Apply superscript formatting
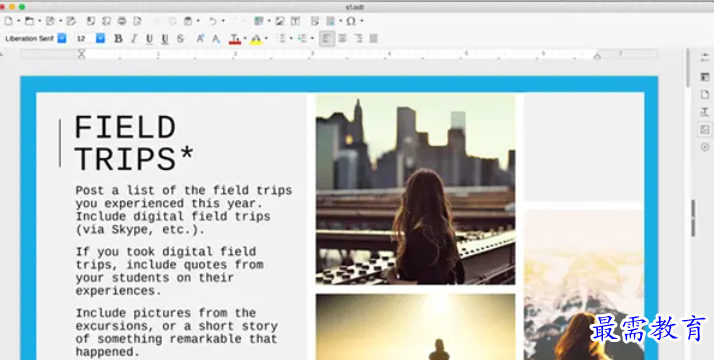The width and height of the screenshot is (714, 360). 200,39
